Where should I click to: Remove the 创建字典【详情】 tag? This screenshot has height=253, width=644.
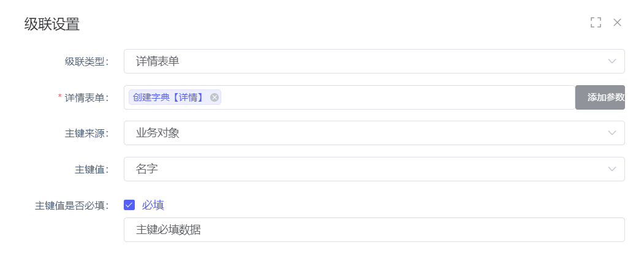[214, 97]
